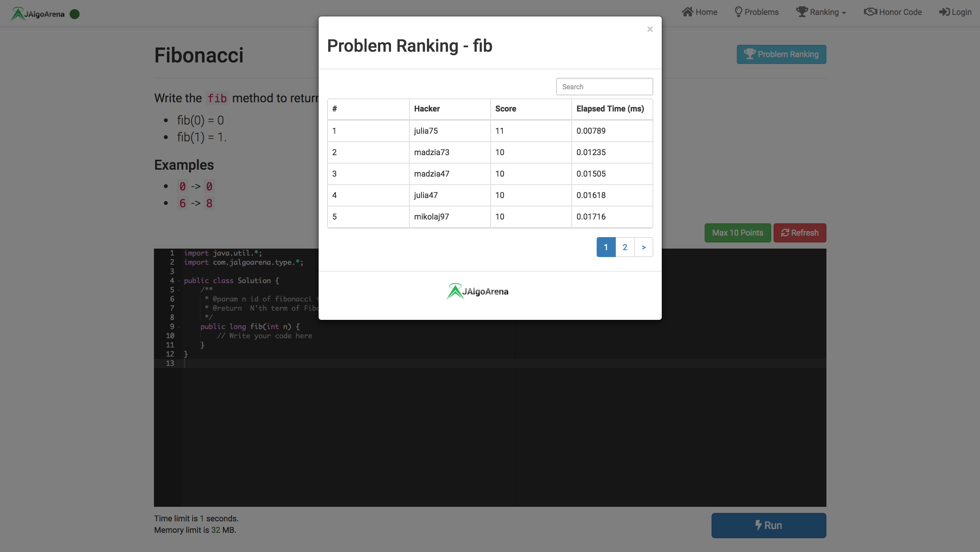This screenshot has width=980, height=552.
Task: Focus the ranking Search field
Action: 604,87
